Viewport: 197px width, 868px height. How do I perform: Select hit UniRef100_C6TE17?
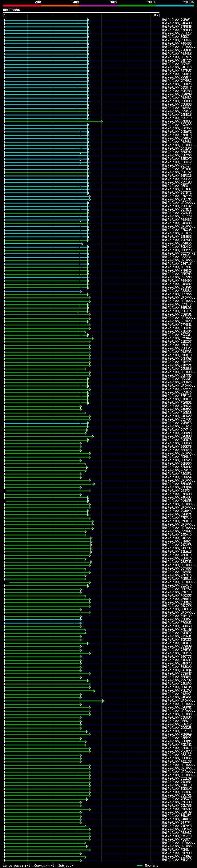[177, 33]
